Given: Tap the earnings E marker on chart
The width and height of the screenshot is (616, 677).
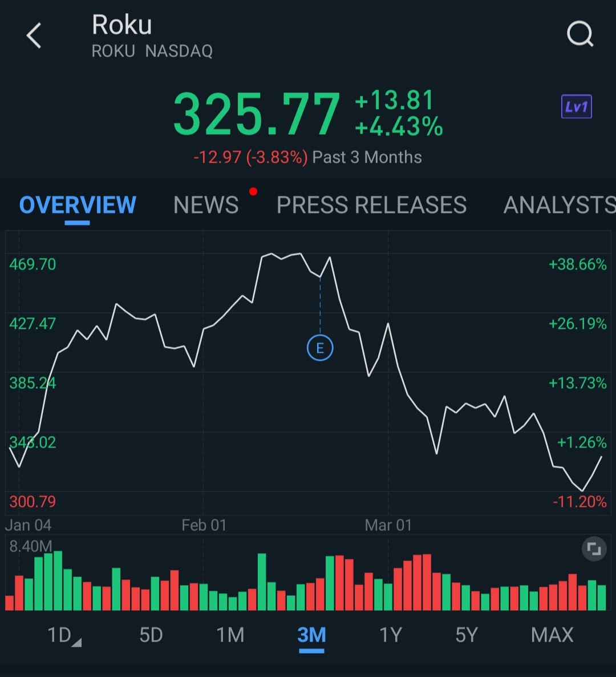Looking at the screenshot, I should tap(320, 348).
